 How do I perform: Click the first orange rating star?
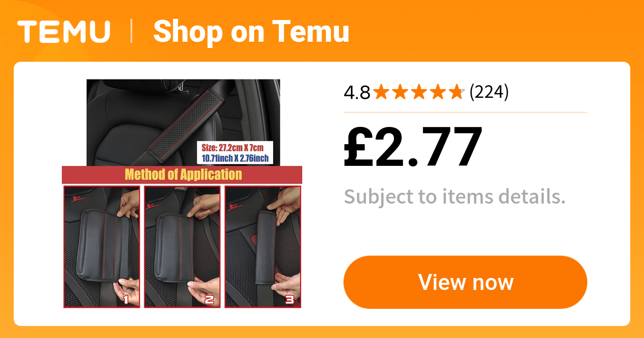tap(381, 92)
